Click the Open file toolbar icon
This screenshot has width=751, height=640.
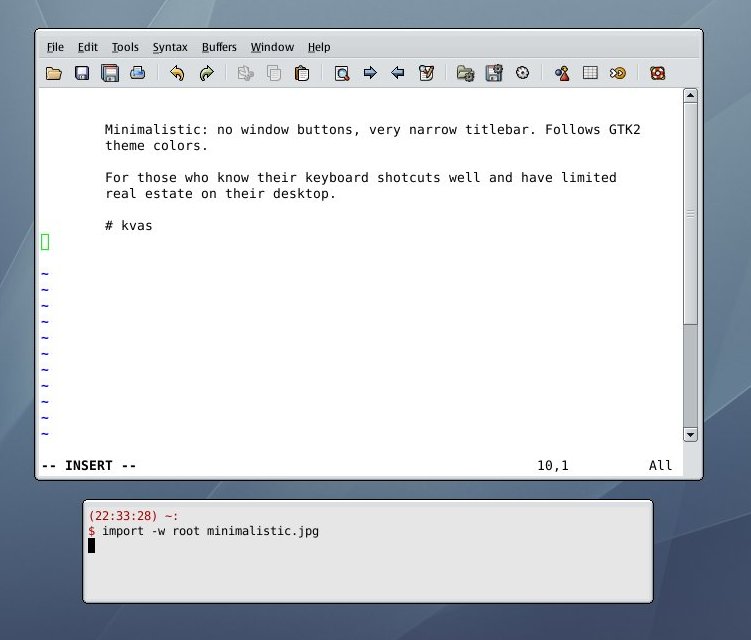click(54, 73)
